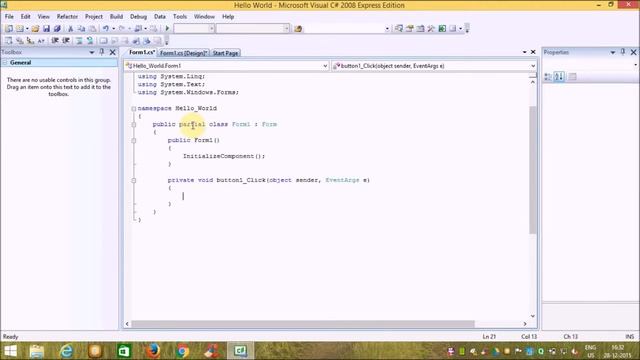Start debugging with the green play icon
Viewport: 640px width, 360px height.
point(167,29)
